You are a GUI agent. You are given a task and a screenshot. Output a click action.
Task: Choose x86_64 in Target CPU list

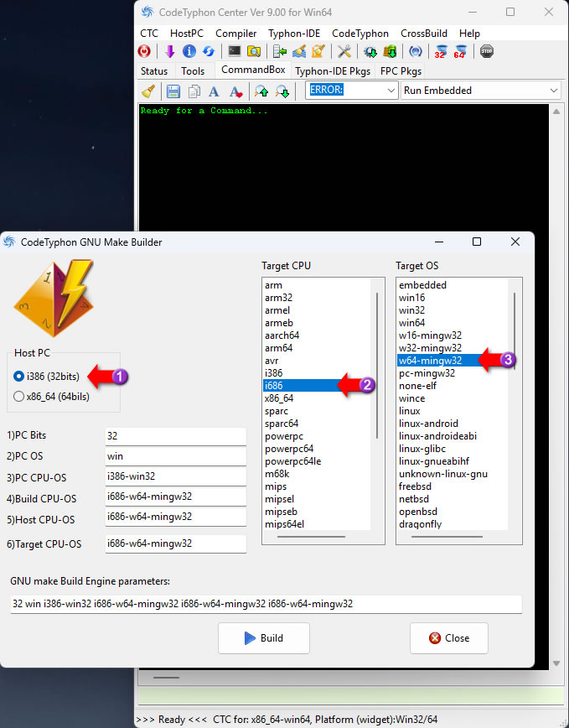279,398
